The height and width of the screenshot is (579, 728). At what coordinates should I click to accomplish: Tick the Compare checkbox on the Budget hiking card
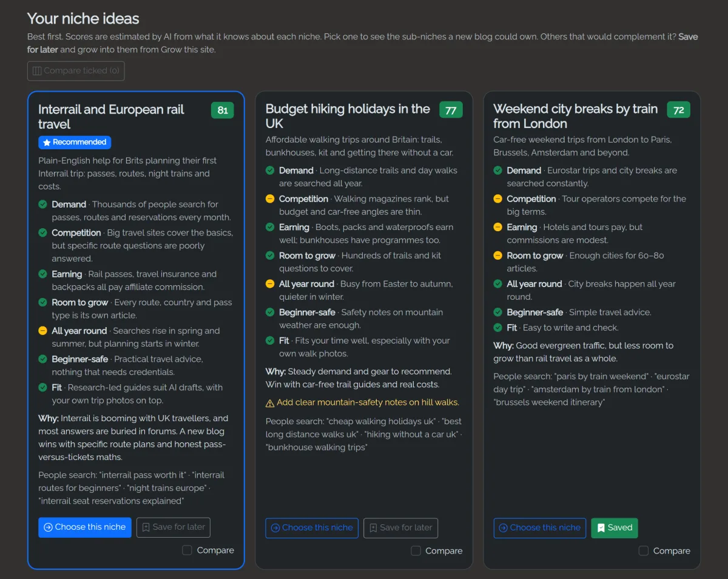click(x=416, y=550)
